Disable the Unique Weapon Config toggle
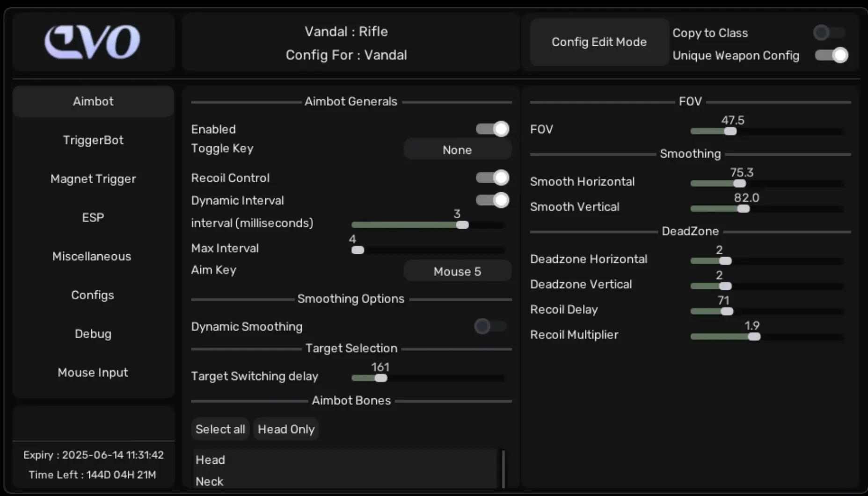The height and width of the screenshot is (496, 868). tap(831, 55)
